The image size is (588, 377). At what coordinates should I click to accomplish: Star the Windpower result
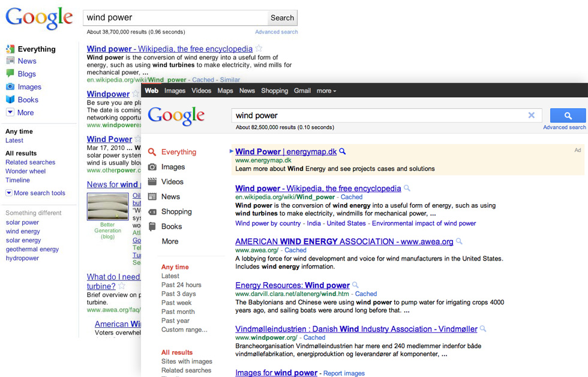136,94
